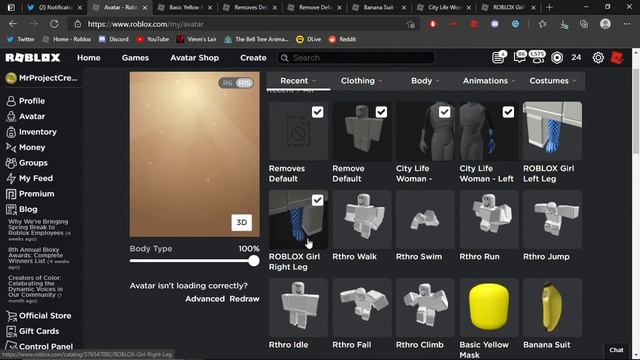Click the browser refresh button
Image resolution: width=640 pixels, height=360 pixels.
coord(54,24)
